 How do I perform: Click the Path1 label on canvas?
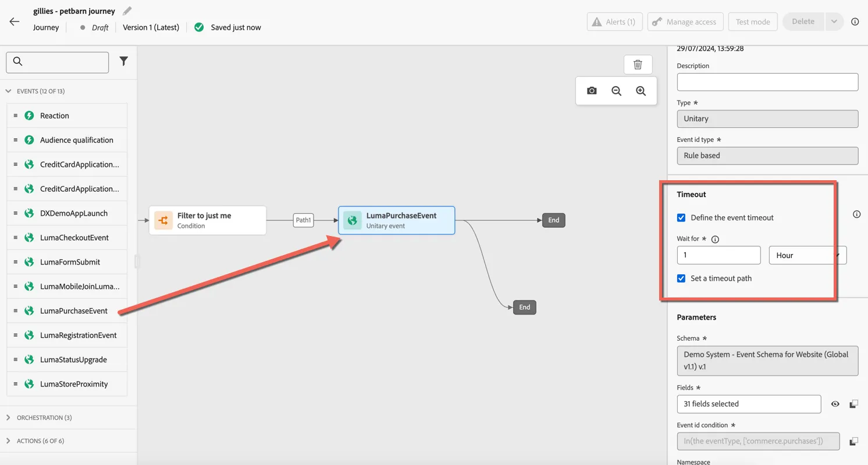303,220
